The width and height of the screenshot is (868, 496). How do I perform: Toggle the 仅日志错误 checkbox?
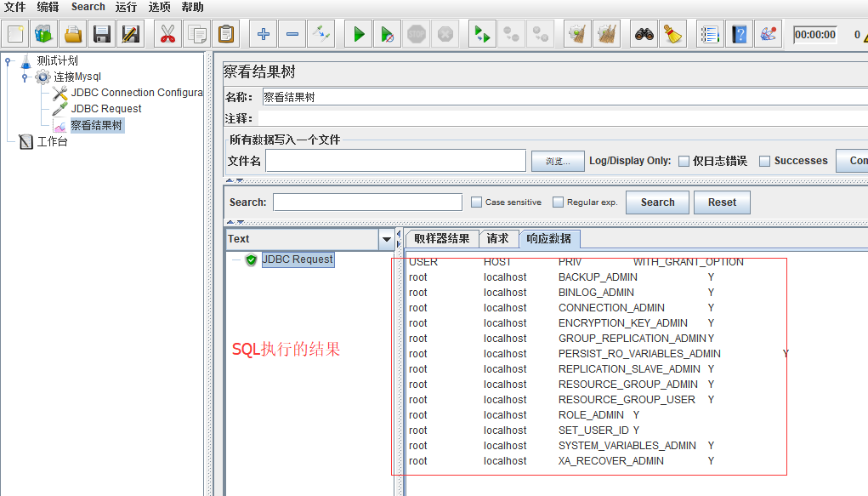684,162
